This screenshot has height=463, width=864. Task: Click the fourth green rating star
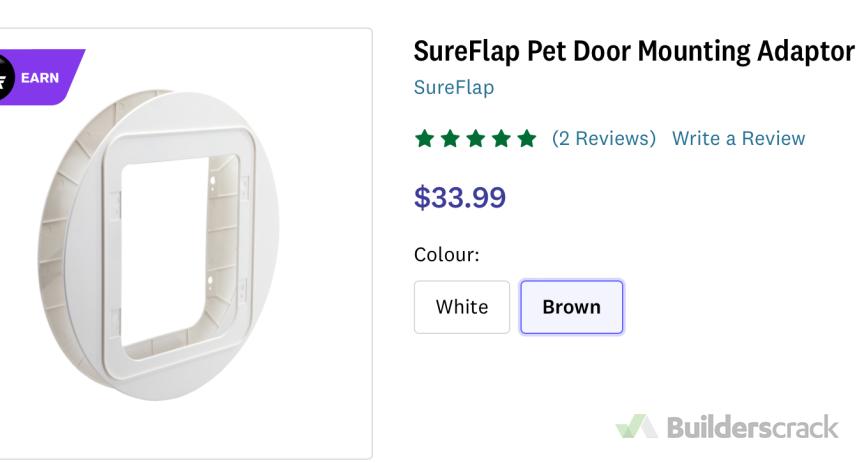pyautogui.click(x=501, y=138)
